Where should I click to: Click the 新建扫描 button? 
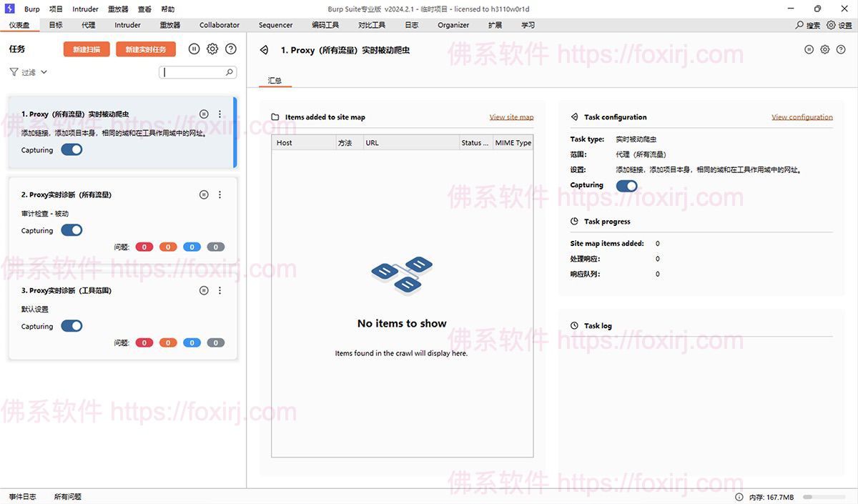[x=87, y=49]
